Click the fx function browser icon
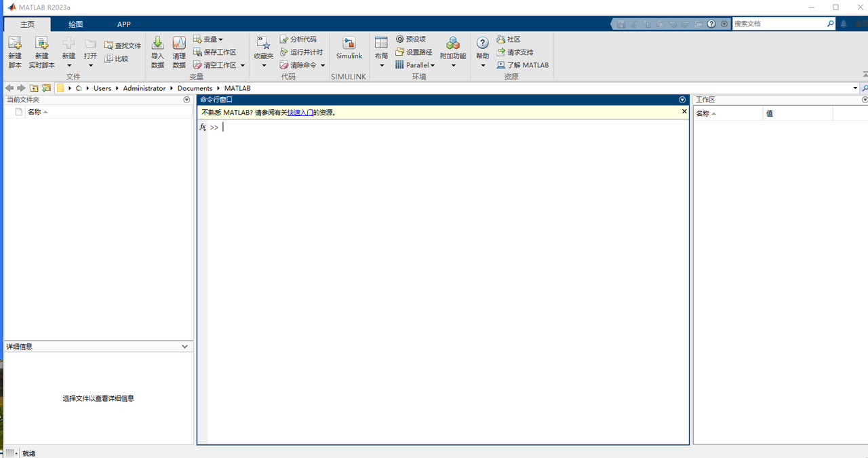The image size is (868, 458). [203, 128]
